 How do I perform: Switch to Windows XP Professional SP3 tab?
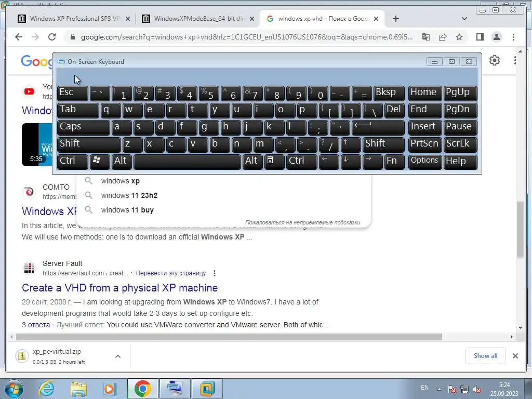[74, 19]
